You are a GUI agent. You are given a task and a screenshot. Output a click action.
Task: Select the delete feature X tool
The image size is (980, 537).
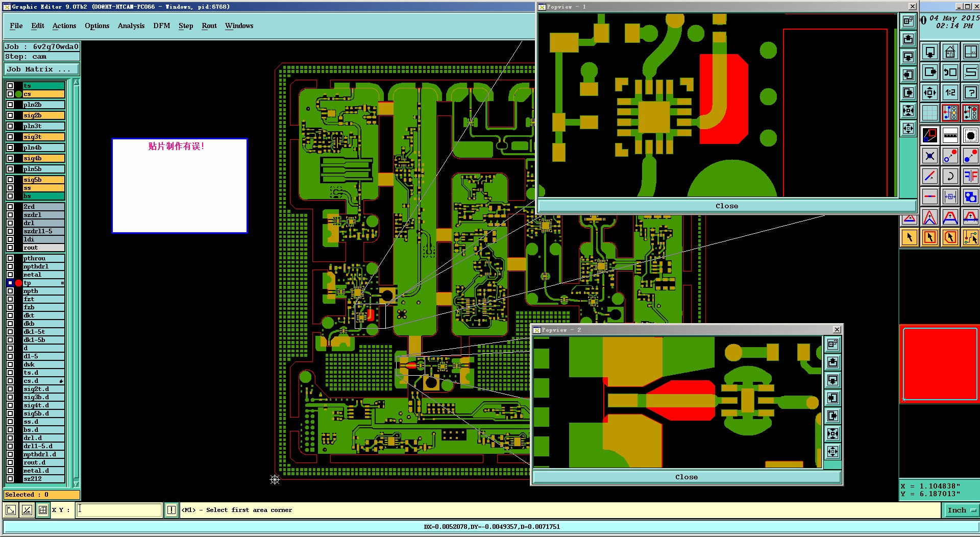930,156
